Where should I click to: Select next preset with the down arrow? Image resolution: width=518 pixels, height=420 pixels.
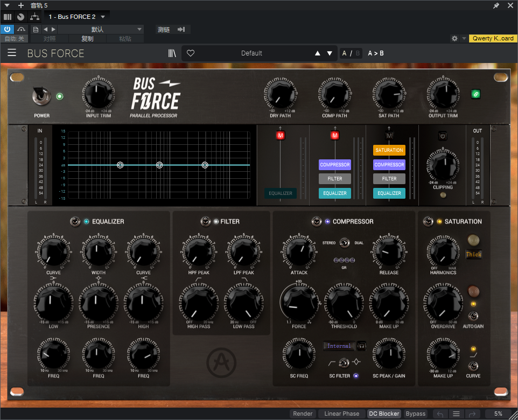click(x=330, y=53)
